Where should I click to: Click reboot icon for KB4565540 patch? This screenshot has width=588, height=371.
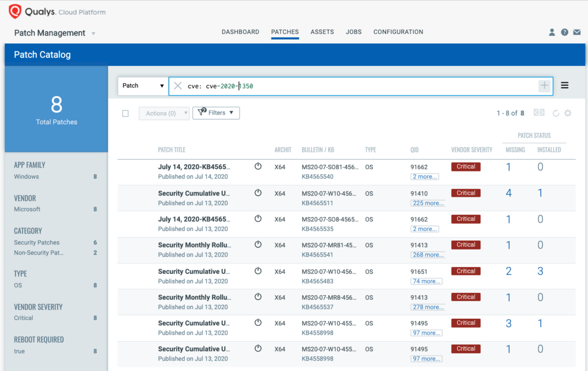[258, 166]
